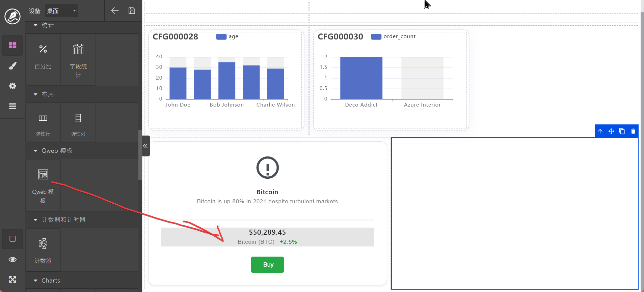The width and height of the screenshot is (644, 292).
Task: Collapse the 布局 section
Action: 35,94
